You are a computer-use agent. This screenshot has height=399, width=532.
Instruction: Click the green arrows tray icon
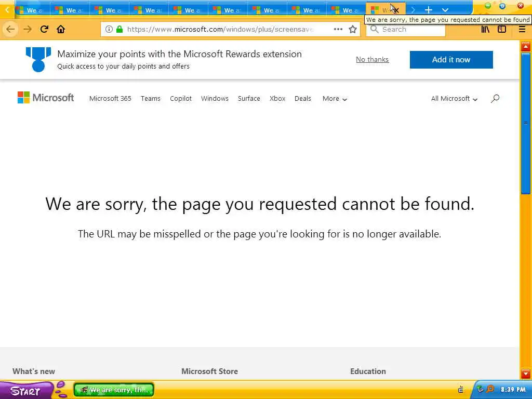pyautogui.click(x=480, y=389)
